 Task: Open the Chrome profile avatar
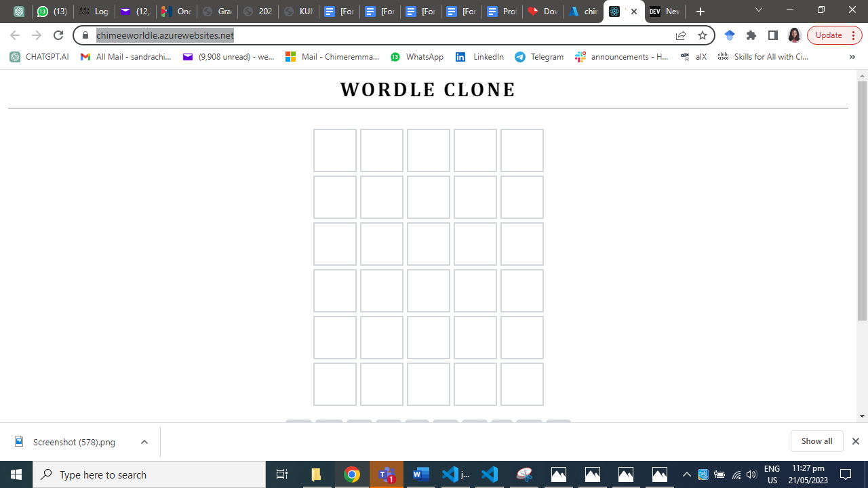[795, 35]
